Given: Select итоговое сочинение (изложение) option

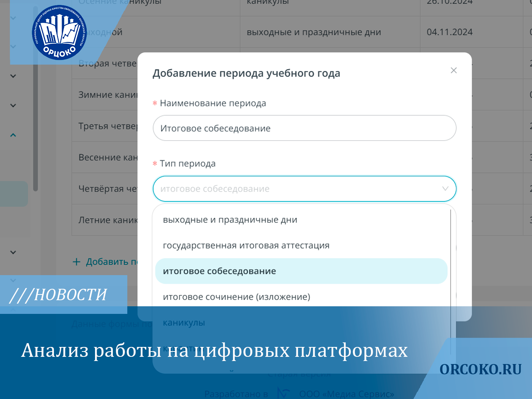Looking at the screenshot, I should coord(236,297).
